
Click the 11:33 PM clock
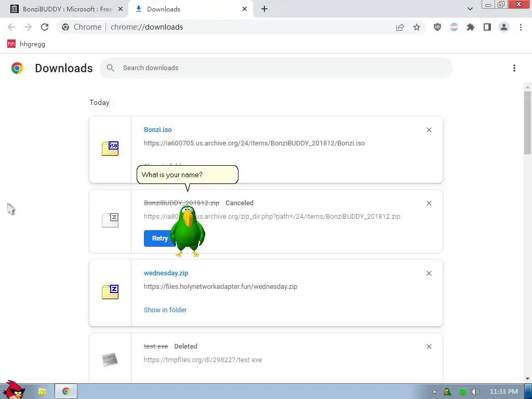[504, 392]
